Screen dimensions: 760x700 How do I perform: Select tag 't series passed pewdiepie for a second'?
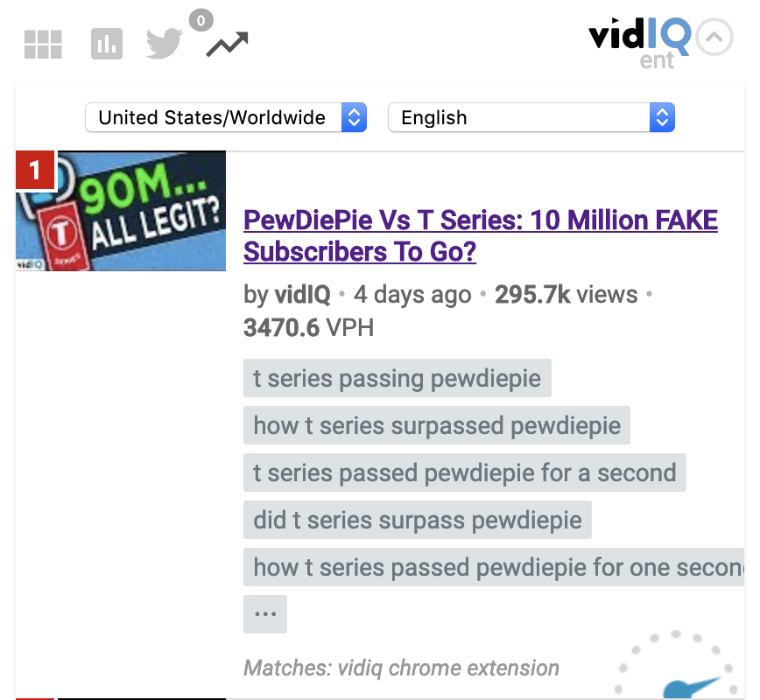[464, 472]
